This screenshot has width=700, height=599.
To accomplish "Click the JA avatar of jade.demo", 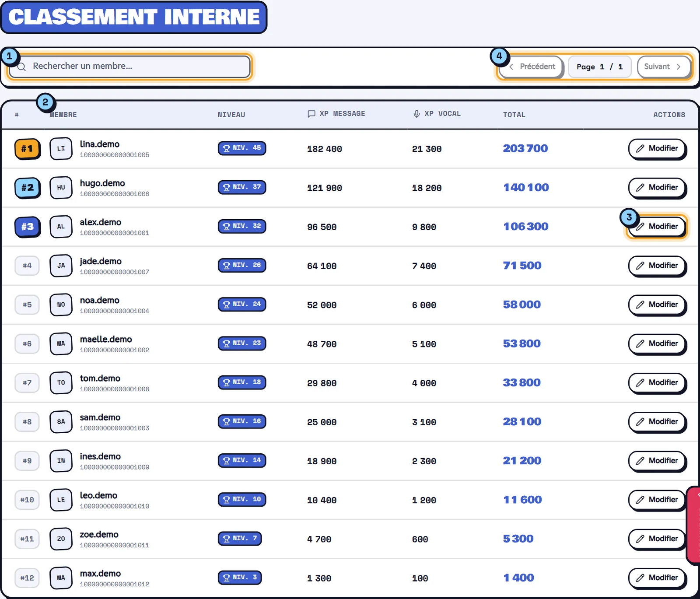I will pyautogui.click(x=61, y=266).
